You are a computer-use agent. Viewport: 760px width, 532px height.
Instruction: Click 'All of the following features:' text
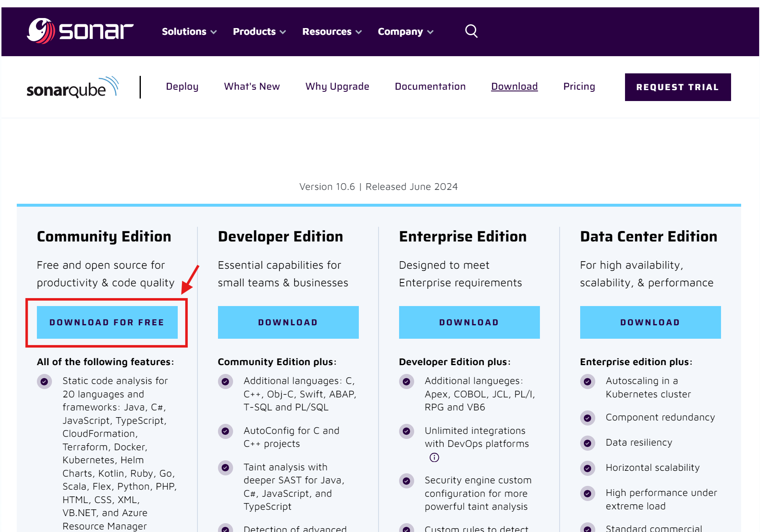105,362
